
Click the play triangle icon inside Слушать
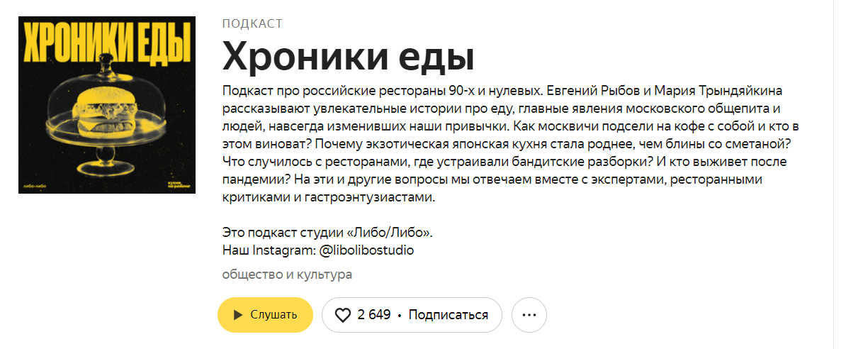pyautogui.click(x=238, y=315)
